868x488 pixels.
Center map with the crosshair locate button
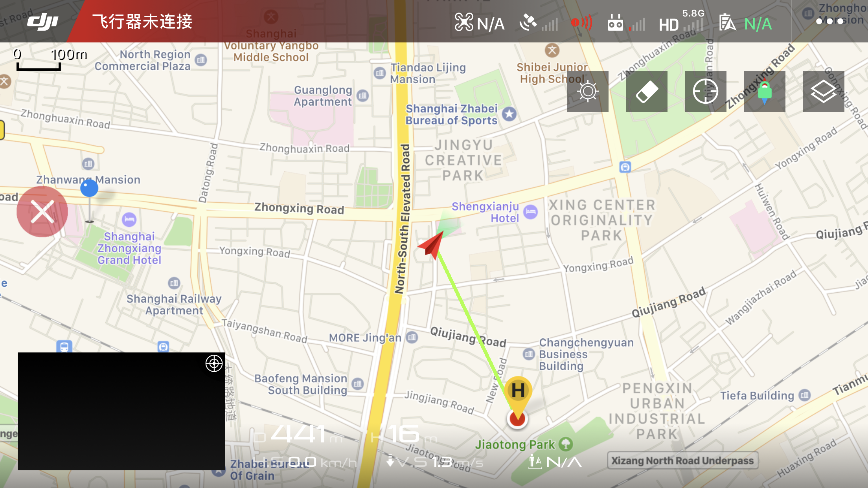click(705, 92)
